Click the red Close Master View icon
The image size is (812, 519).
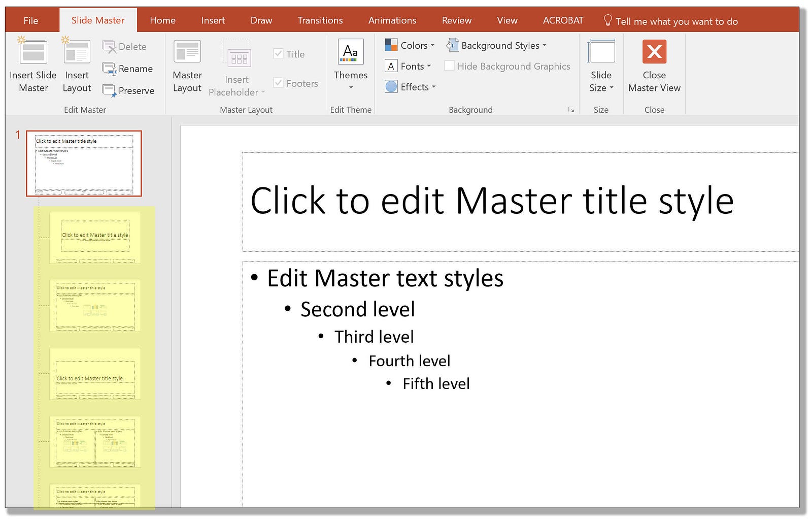pos(654,51)
